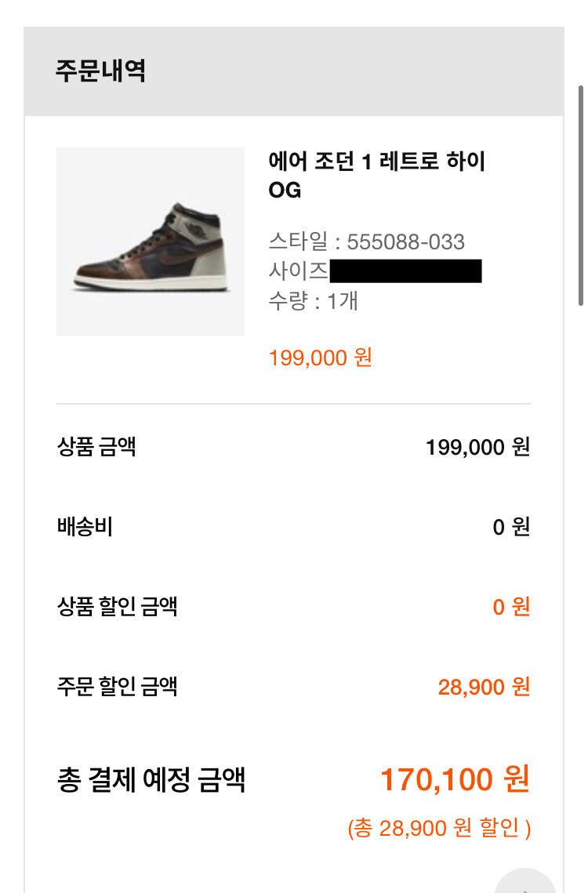Tap the 28,900 원 order discount value

(x=484, y=688)
